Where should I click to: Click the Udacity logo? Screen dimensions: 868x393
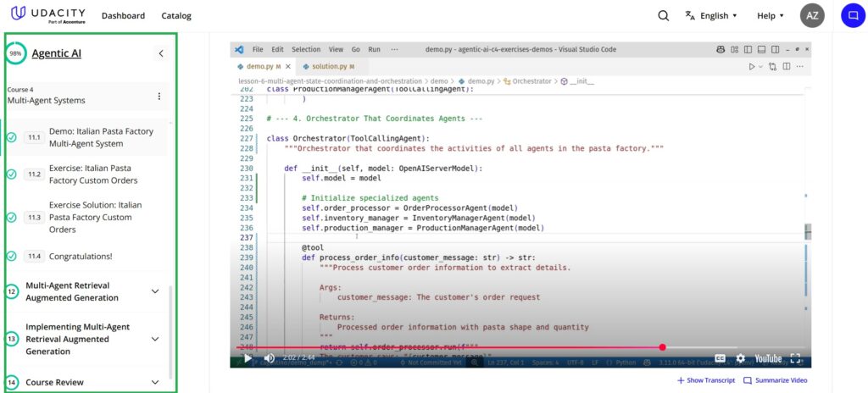(x=47, y=15)
